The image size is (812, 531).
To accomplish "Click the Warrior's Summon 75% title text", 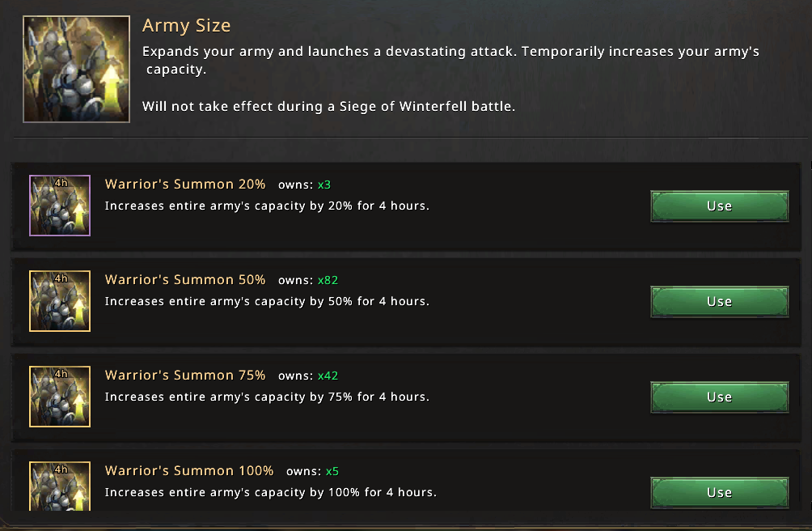I will 185,375.
